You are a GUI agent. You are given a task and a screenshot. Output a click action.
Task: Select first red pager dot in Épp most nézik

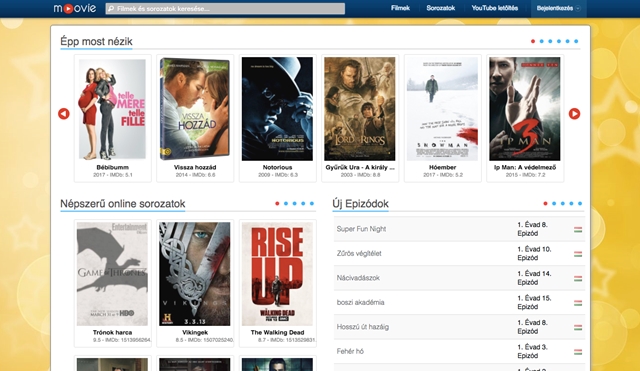coord(533,41)
